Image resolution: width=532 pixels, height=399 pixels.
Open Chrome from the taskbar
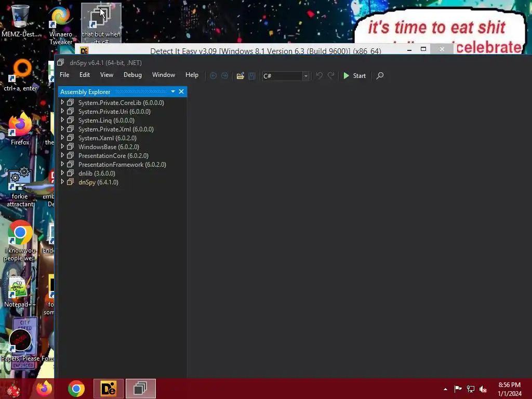[76, 389]
